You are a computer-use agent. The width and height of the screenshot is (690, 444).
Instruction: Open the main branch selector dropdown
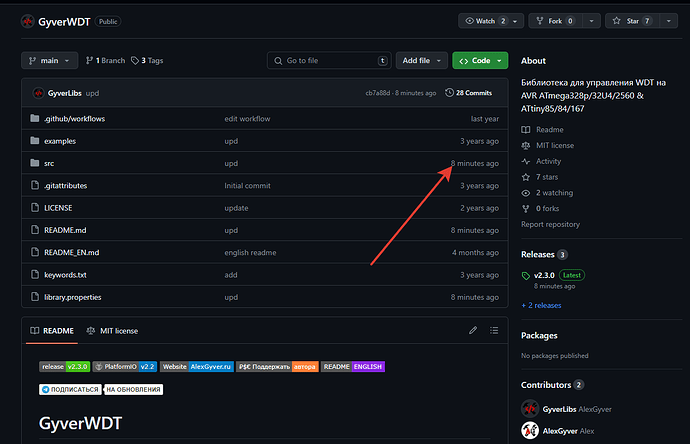tap(49, 60)
